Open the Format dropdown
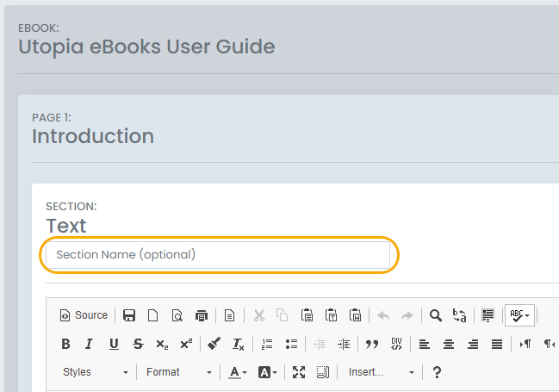 tap(178, 372)
